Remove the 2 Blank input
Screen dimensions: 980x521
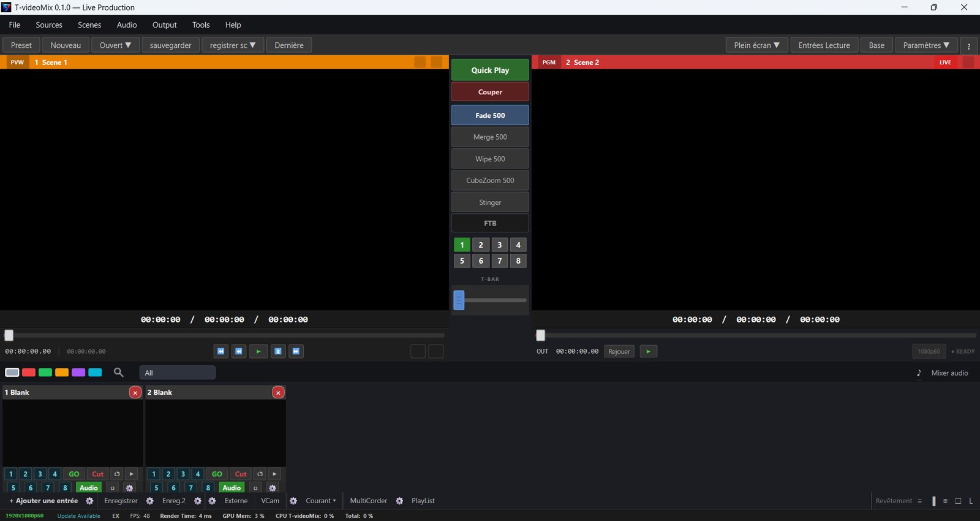278,392
